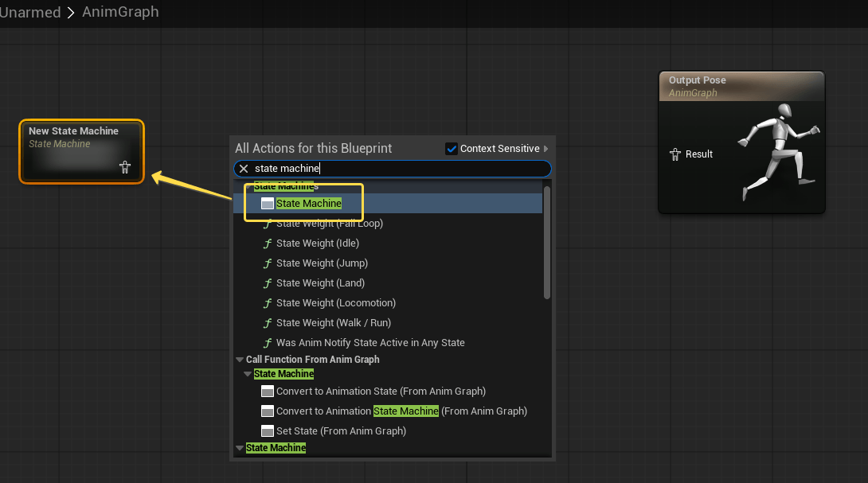Click function icon of Was Anim Notify State Active

click(268, 343)
